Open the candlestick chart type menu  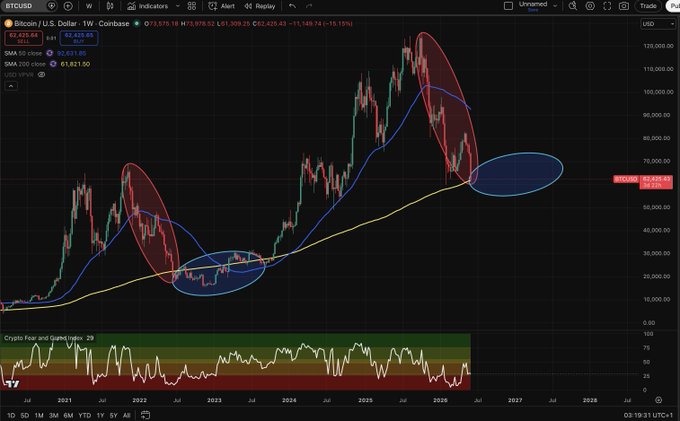(110, 6)
